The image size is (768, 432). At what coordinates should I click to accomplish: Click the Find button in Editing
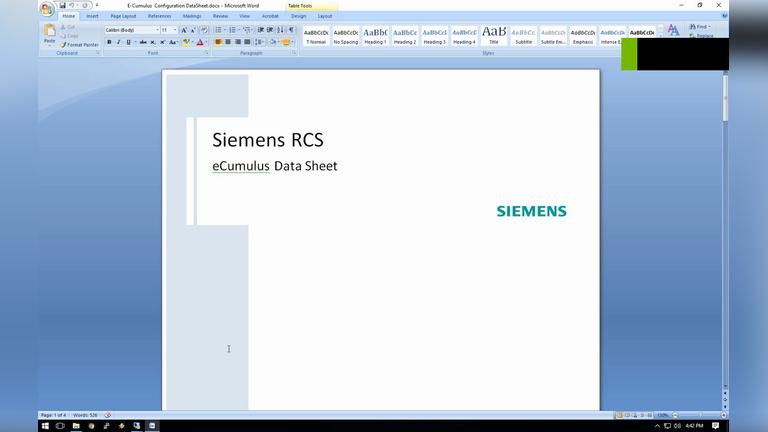[700, 26]
